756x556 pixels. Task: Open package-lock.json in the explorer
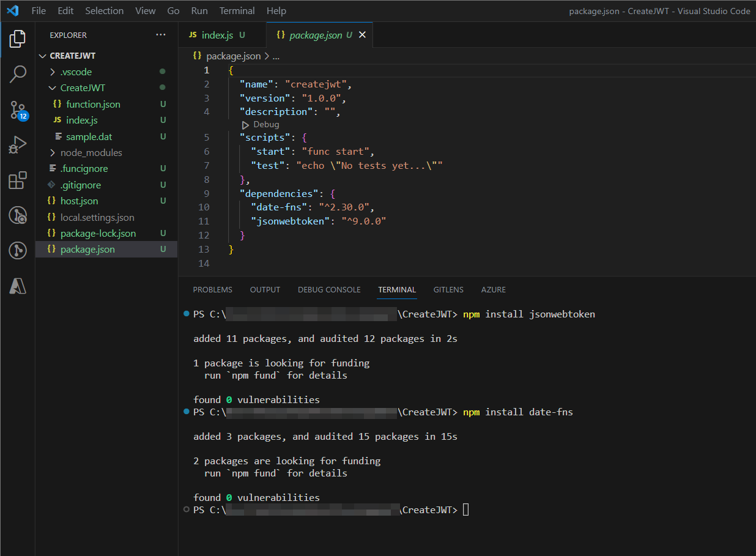(106, 234)
